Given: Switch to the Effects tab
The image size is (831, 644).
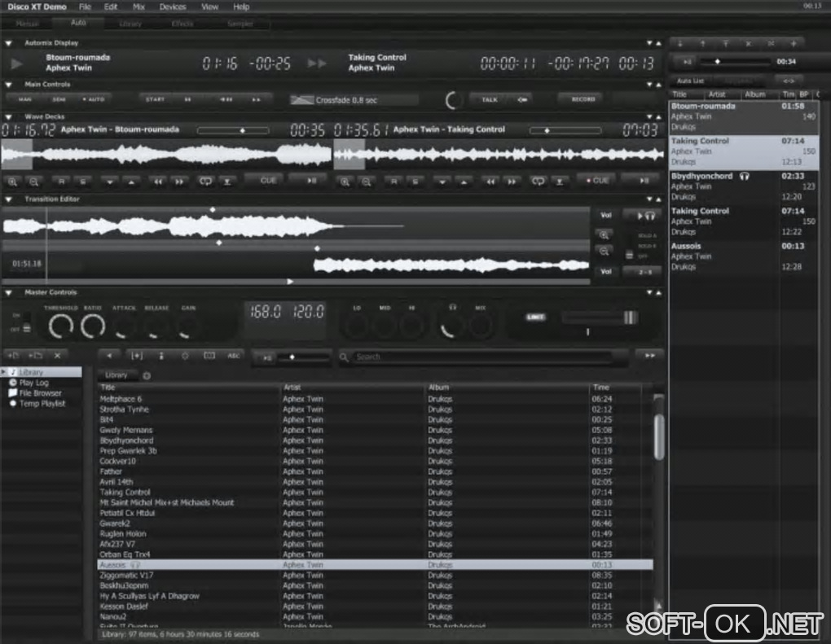Looking at the screenshot, I should coord(182,24).
